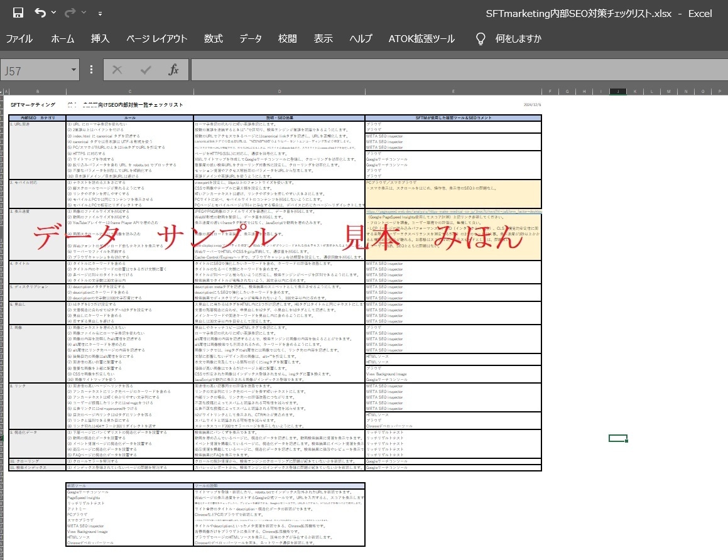The width and height of the screenshot is (728, 560).
Task: Select the データ tab
Action: click(251, 38)
